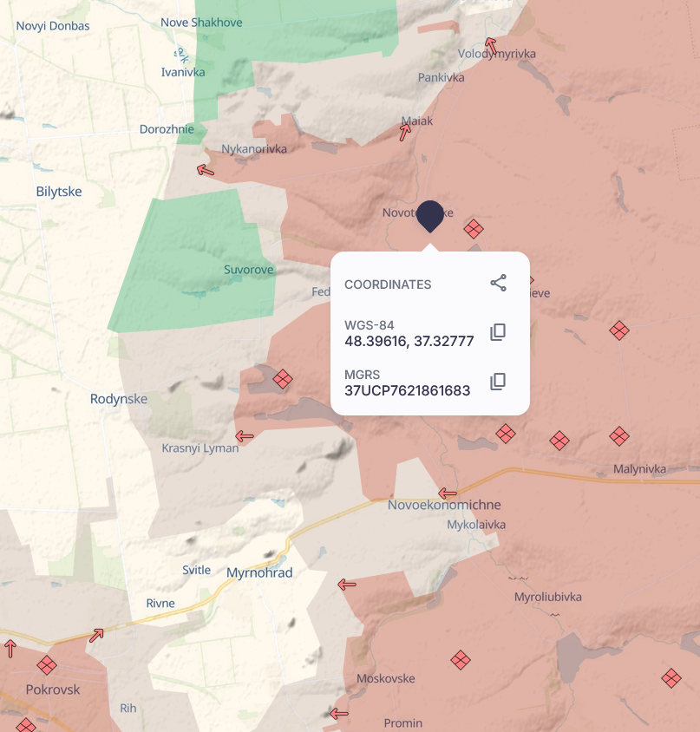The image size is (700, 732).
Task: Click the attack arrow next to Krasnyi Lyman
Action: 245,436
